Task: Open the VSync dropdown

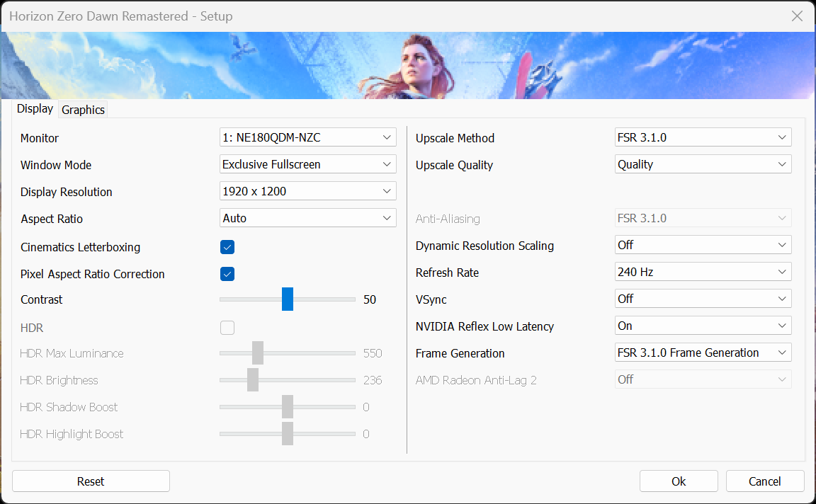Action: pos(703,299)
